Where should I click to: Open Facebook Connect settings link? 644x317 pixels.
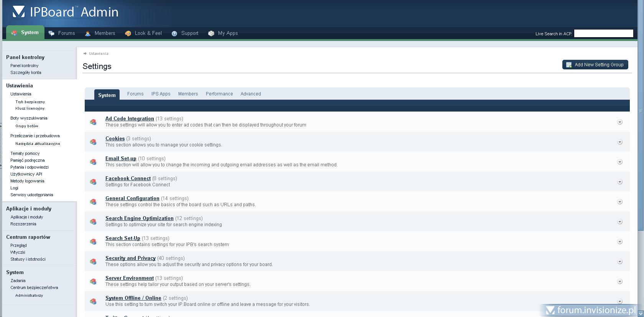pos(128,178)
